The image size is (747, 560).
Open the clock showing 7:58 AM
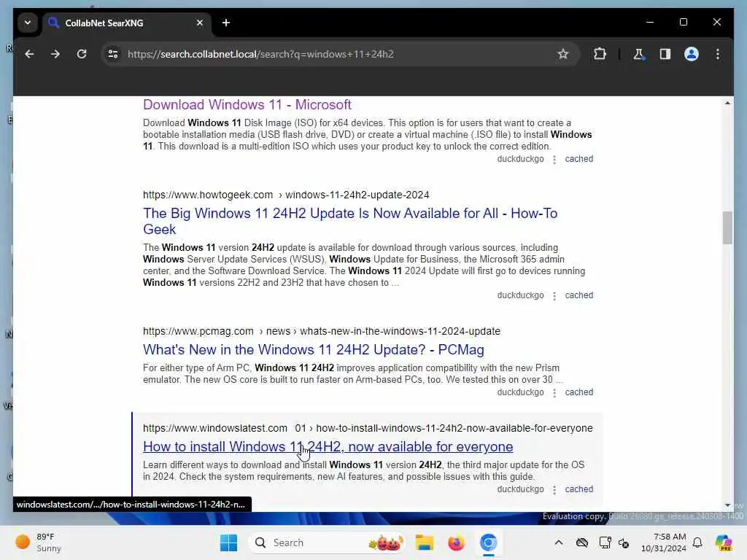pyautogui.click(x=664, y=542)
